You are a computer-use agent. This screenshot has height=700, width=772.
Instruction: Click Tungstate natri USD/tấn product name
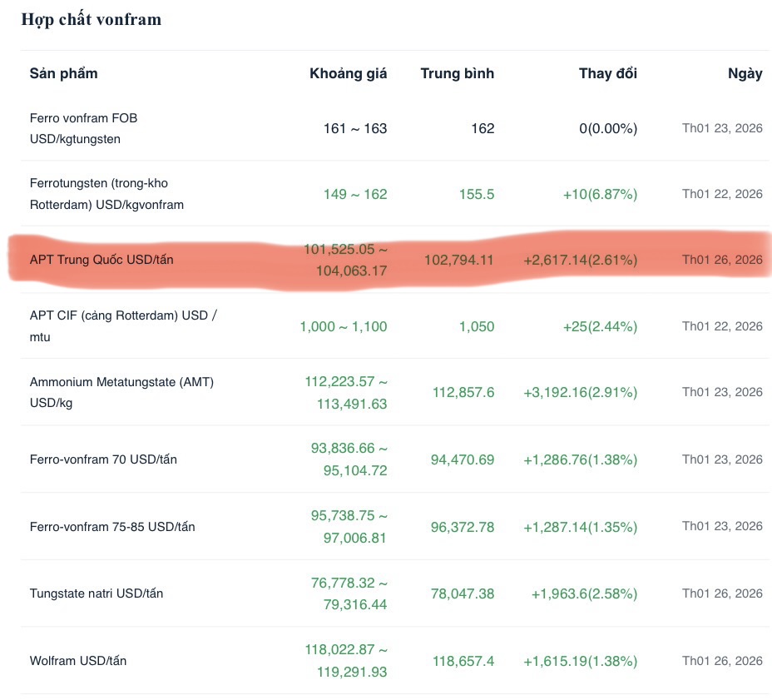pos(96,593)
